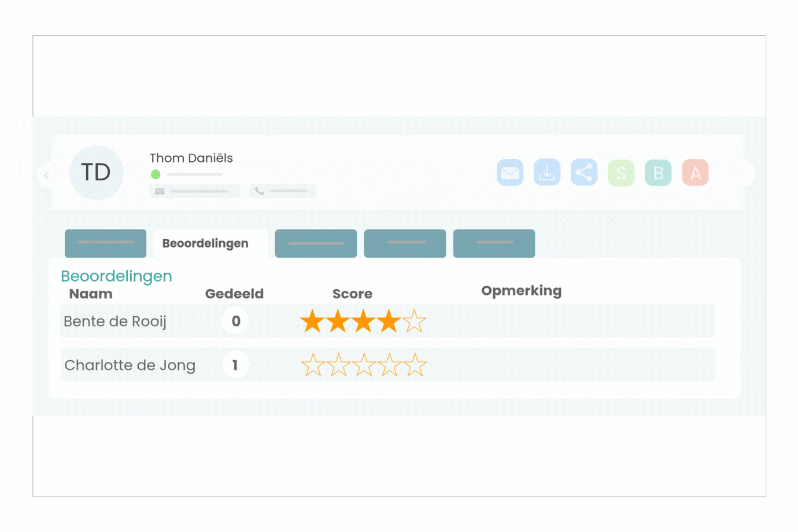This screenshot has height=532, width=798.
Task: Click the TD avatar circle
Action: (96, 172)
